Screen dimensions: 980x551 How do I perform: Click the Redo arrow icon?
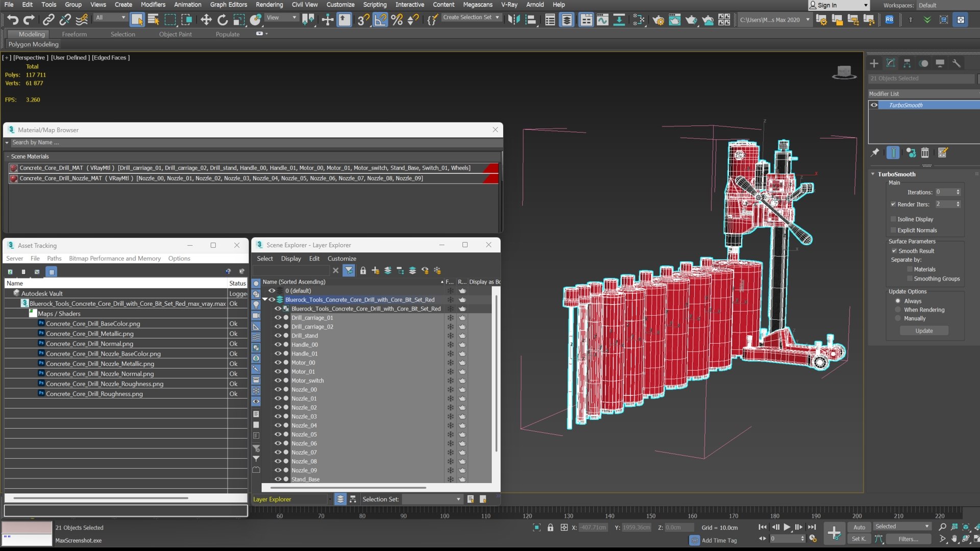click(29, 20)
